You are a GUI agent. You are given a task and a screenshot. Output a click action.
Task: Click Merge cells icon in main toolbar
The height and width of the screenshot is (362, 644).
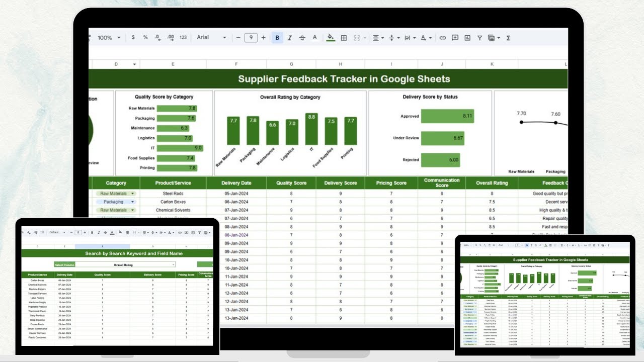pyautogui.click(x=357, y=38)
